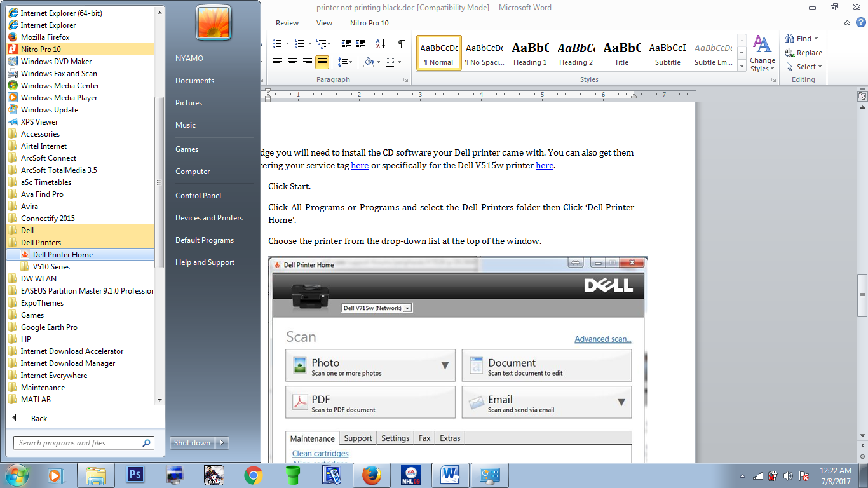Open the Borders dropdown arrow
Screen dimensions: 868x488
pos(398,62)
